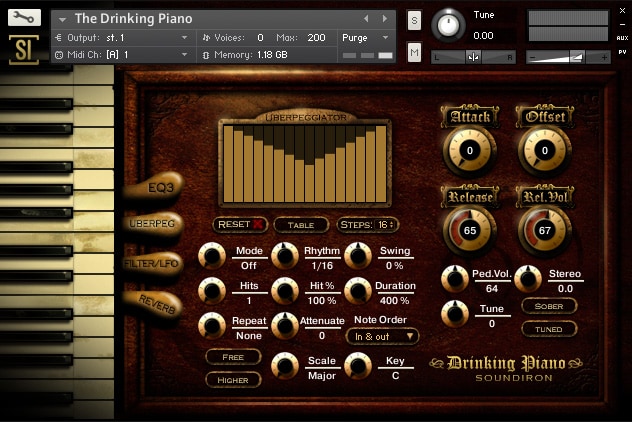Click the pan center slider handle
This screenshot has height=422, width=632.
coord(473,57)
